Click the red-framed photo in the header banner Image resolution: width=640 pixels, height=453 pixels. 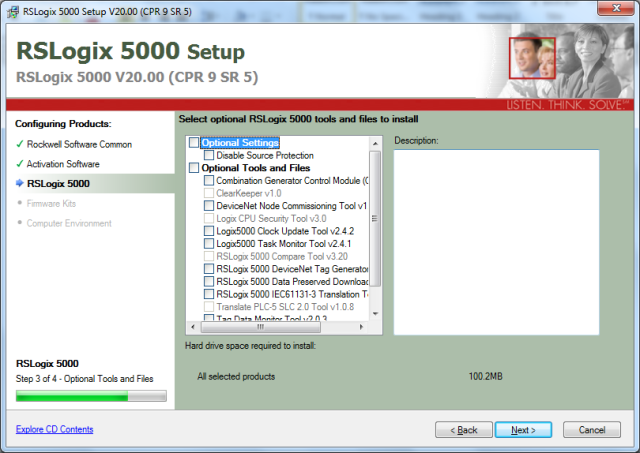point(532,58)
